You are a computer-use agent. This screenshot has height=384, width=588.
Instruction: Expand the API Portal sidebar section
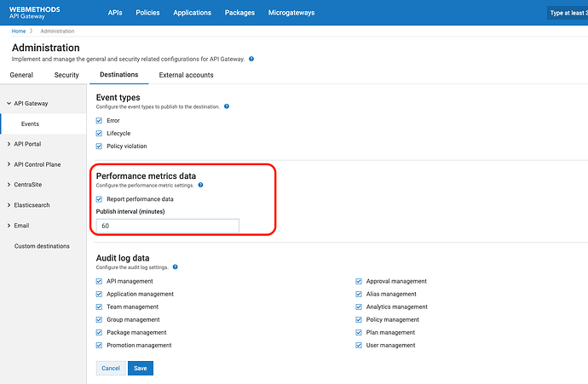pos(8,144)
